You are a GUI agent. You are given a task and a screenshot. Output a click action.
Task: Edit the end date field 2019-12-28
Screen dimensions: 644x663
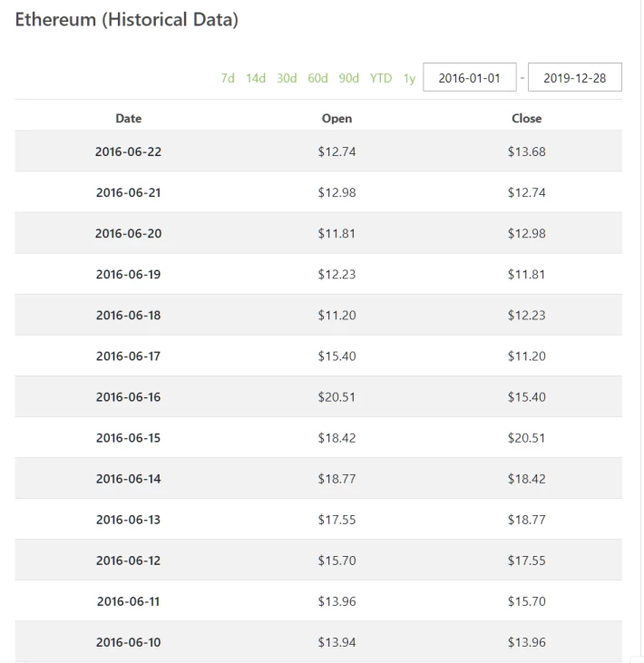click(575, 77)
